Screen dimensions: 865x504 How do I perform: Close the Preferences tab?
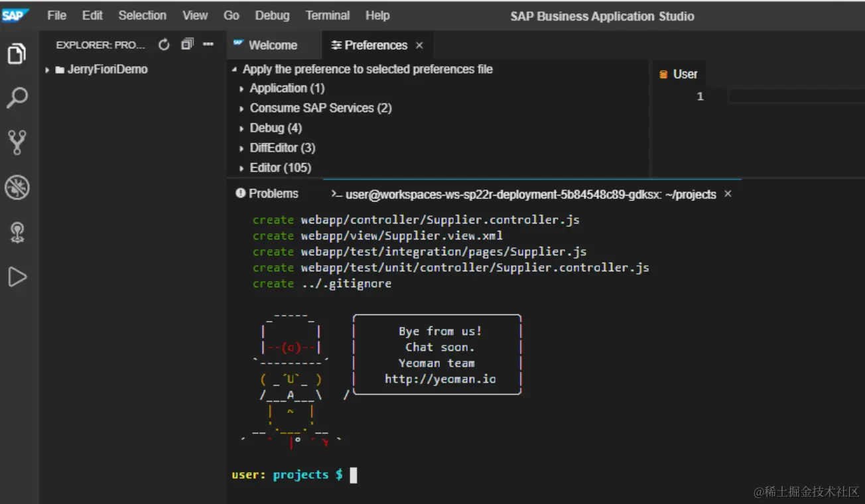coord(419,45)
